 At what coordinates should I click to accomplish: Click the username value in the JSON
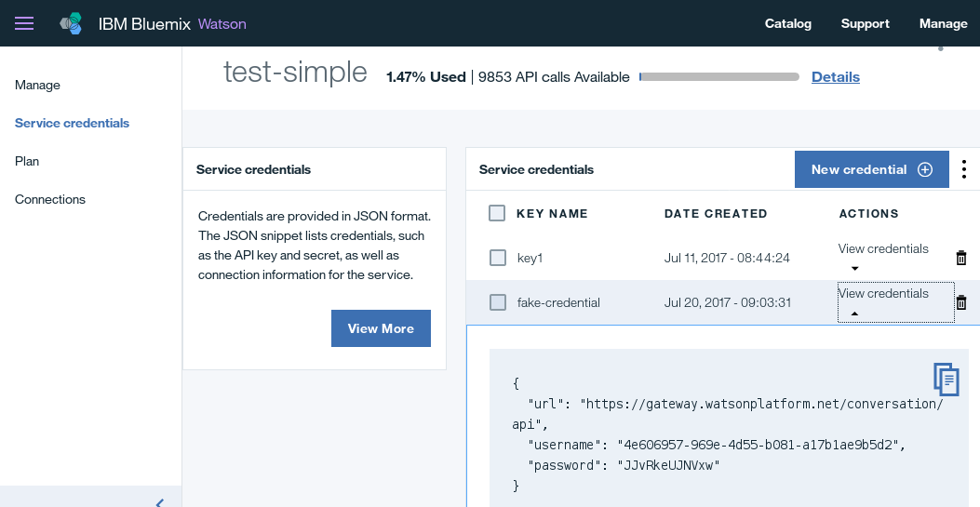(758, 445)
